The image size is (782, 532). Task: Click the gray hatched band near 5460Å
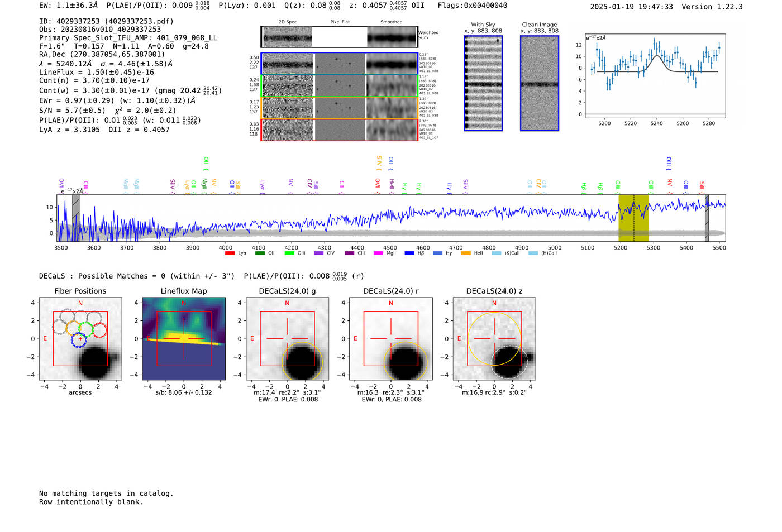coord(707,218)
